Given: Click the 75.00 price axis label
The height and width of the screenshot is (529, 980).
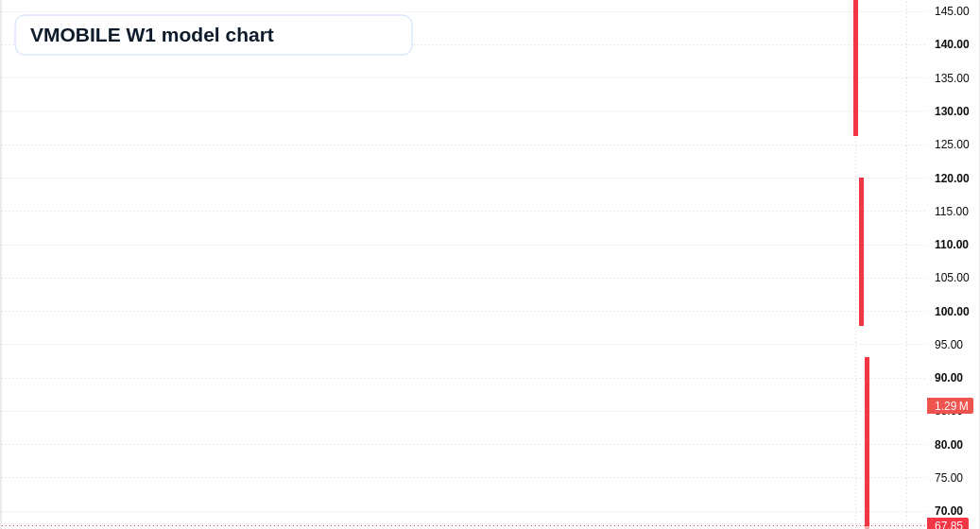Looking at the screenshot, I should tap(948, 478).
